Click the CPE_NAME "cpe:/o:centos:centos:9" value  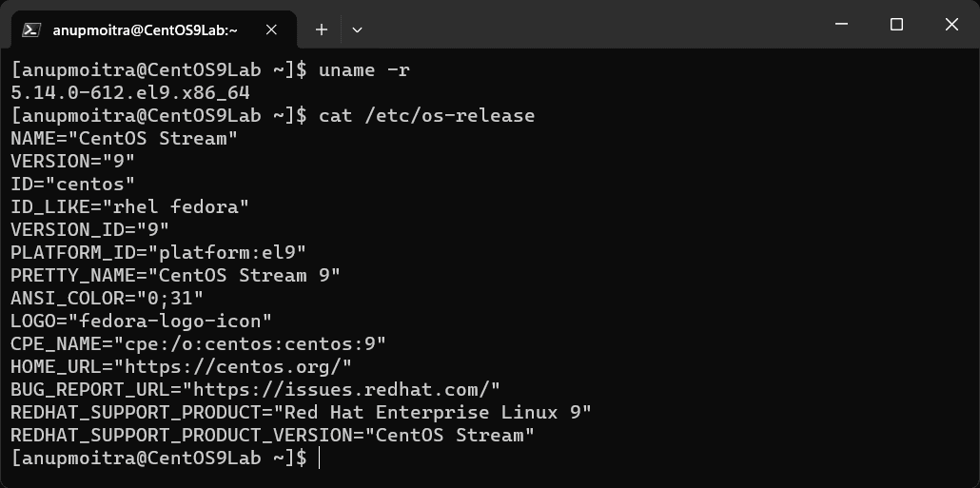(250, 343)
